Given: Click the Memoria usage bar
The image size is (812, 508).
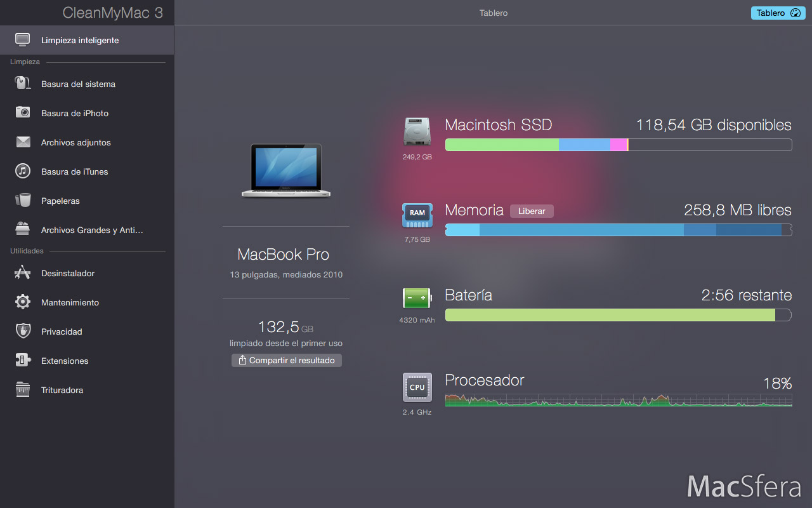Looking at the screenshot, I should coord(619,230).
